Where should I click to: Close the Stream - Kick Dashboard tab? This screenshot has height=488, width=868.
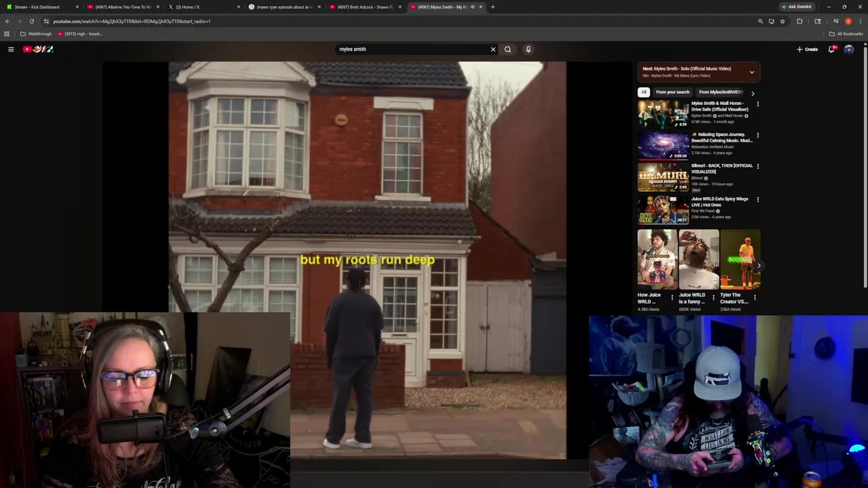77,7
